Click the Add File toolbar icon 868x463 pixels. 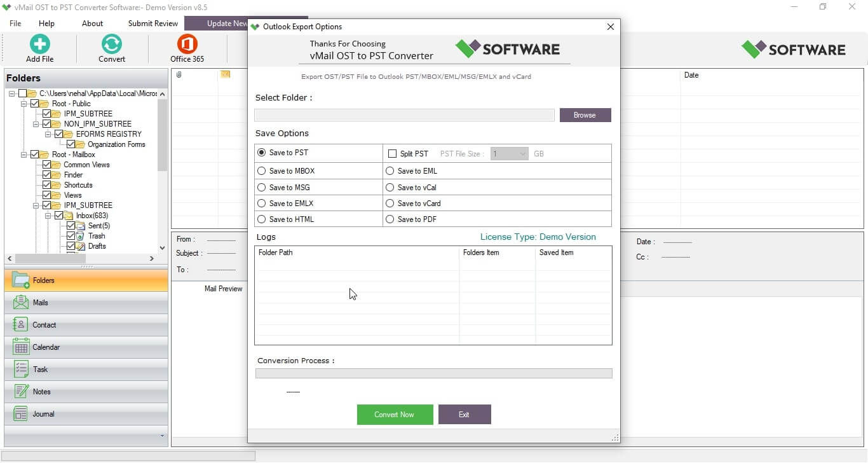click(x=39, y=44)
